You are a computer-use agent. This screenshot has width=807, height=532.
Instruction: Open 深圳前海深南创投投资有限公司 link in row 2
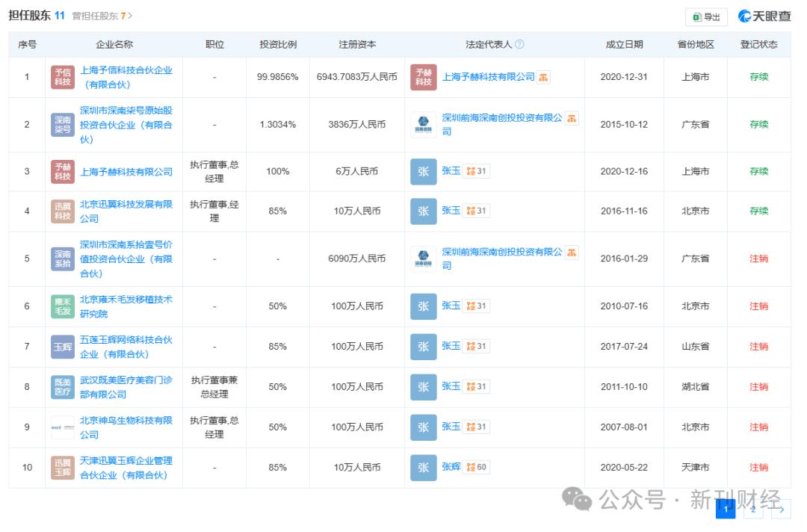(502, 125)
